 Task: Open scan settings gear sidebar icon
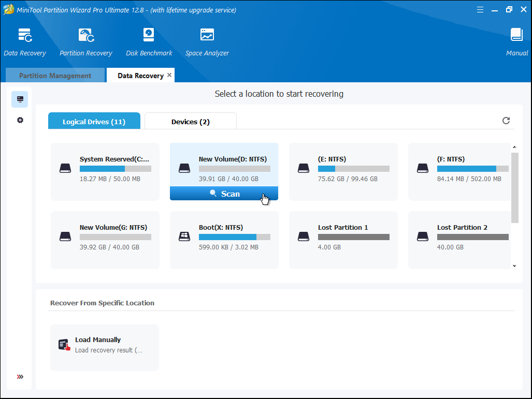pos(20,120)
